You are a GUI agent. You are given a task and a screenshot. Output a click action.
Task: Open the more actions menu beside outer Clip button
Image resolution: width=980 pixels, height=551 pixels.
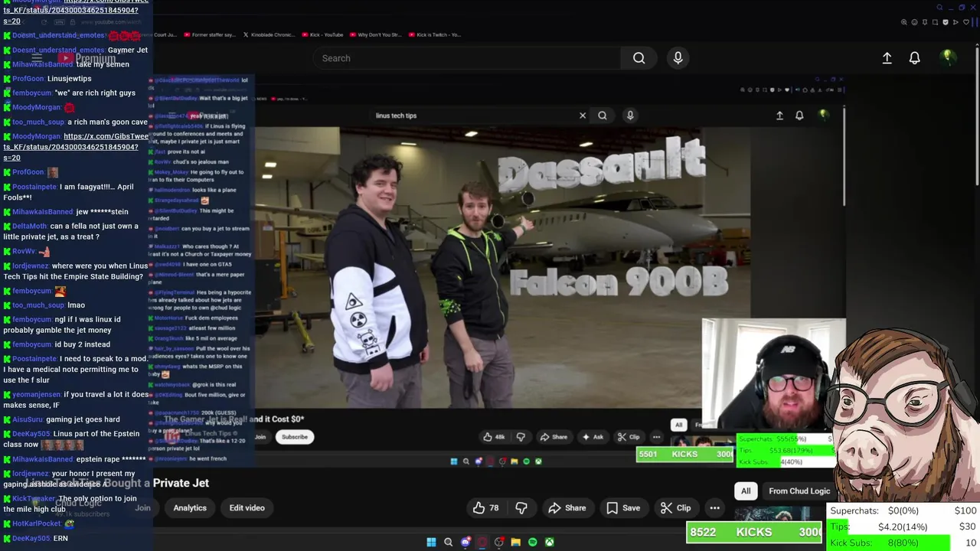[x=714, y=507]
